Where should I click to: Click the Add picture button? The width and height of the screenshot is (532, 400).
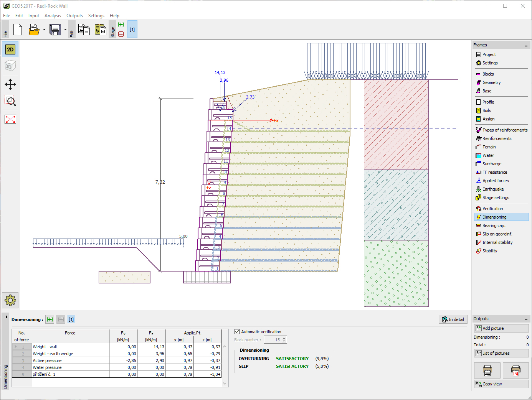tap(501, 328)
